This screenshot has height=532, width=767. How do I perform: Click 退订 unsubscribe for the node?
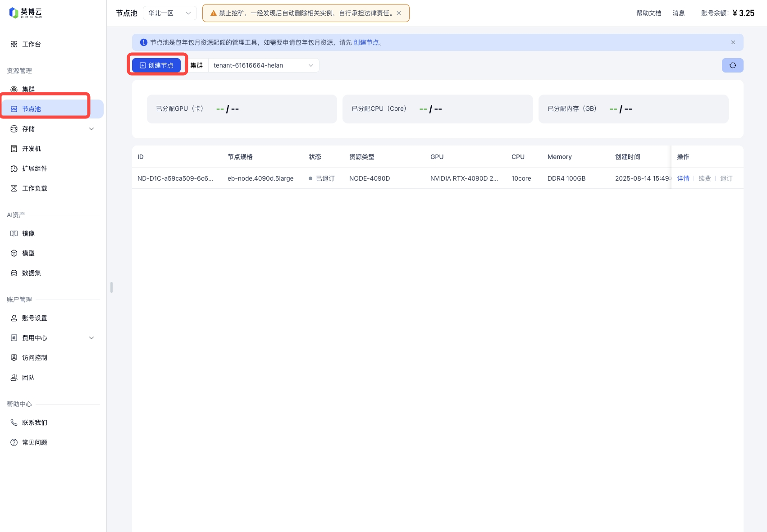click(726, 178)
